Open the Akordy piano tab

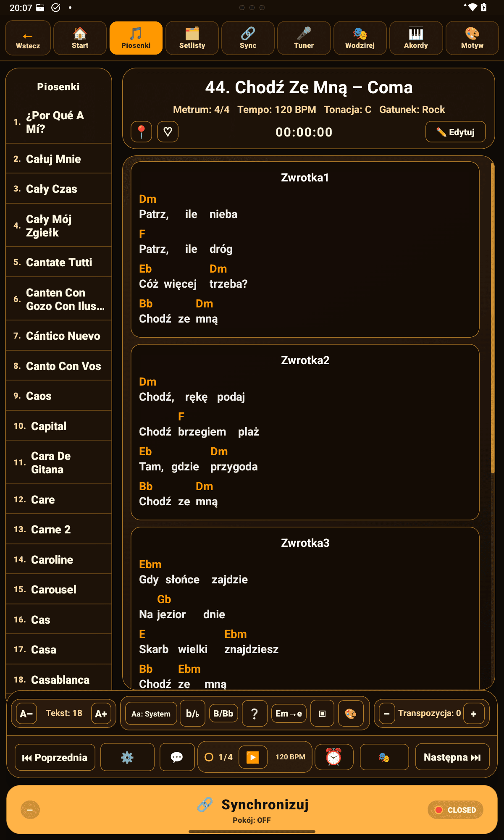pyautogui.click(x=416, y=38)
